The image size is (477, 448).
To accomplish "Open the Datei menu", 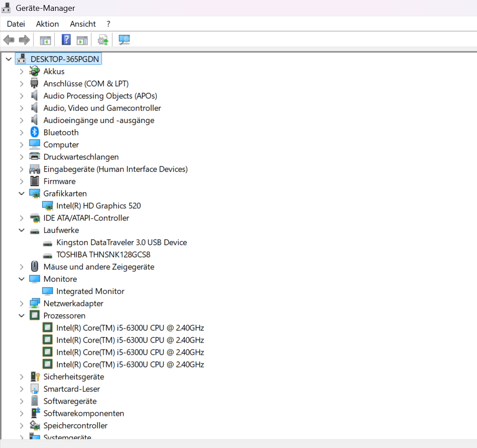I will [x=16, y=24].
